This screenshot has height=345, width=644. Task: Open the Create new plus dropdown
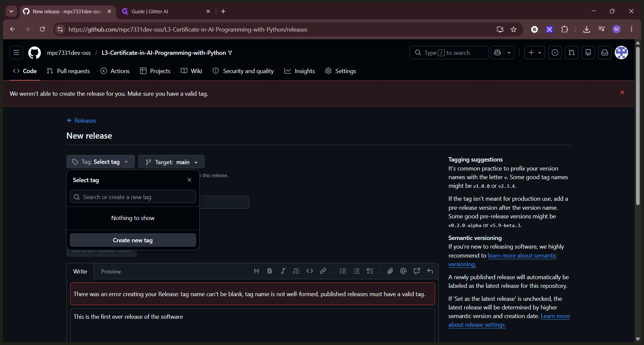[534, 53]
